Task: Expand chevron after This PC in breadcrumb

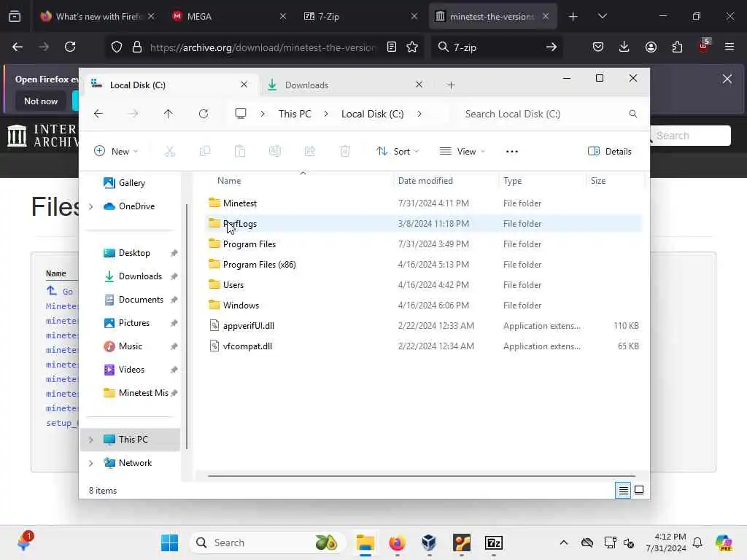Action: (x=326, y=114)
